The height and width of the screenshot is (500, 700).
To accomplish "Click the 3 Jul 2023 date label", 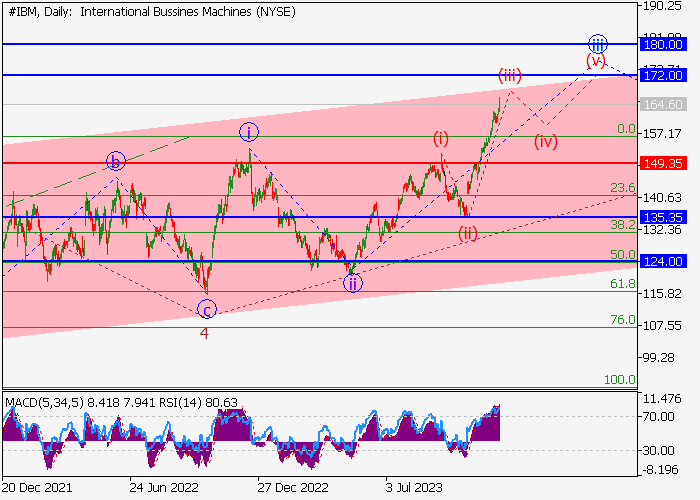I will [x=414, y=488].
